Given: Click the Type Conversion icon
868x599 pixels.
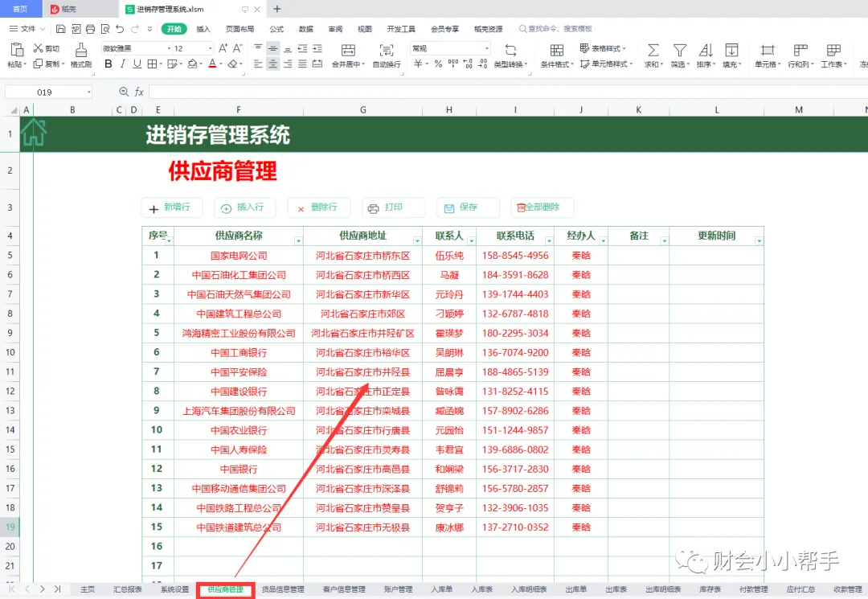Looking at the screenshot, I should (x=510, y=51).
